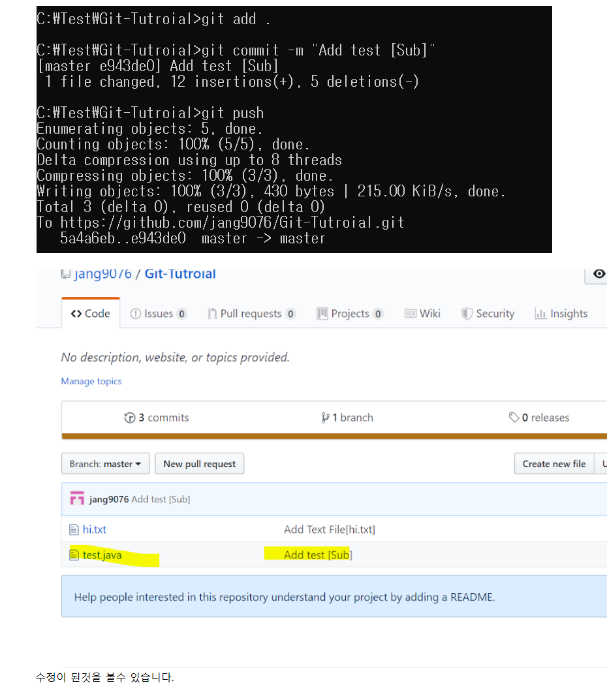
Task: Click the Insights graph icon
Action: 540,314
